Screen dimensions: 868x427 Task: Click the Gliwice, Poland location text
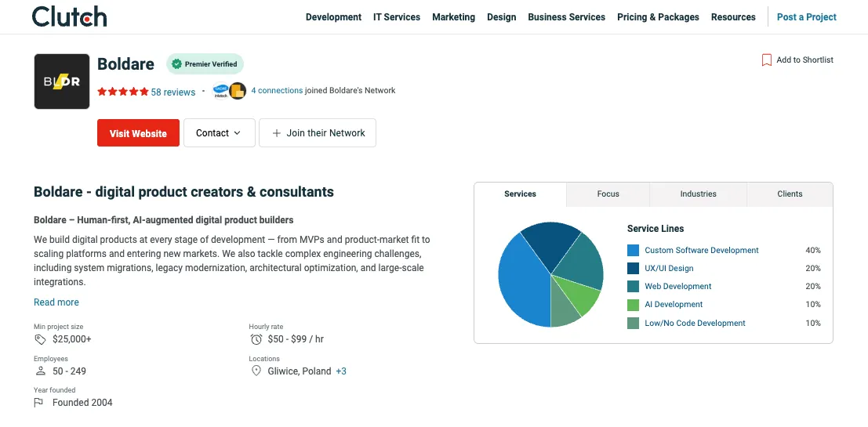[300, 371]
